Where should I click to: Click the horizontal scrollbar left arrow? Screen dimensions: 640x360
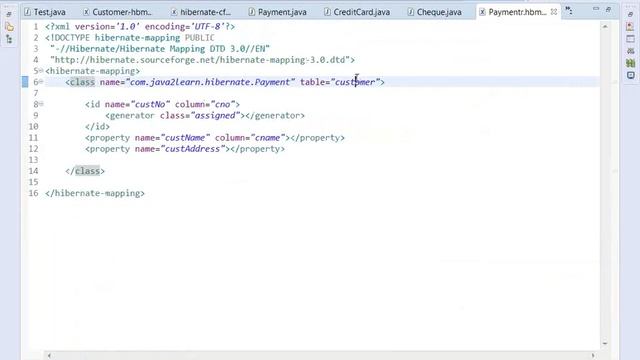(49, 356)
